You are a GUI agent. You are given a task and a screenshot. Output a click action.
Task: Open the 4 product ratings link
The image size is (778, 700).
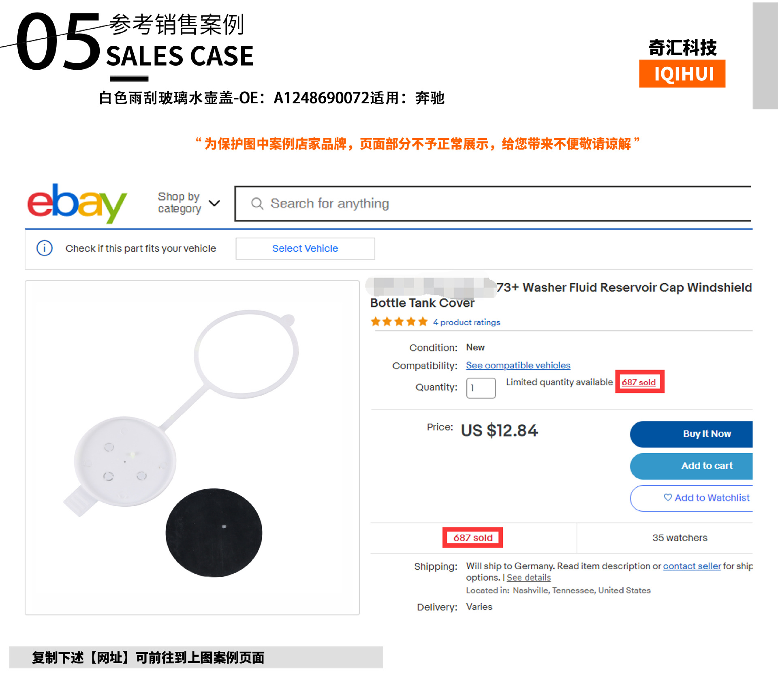coord(466,322)
